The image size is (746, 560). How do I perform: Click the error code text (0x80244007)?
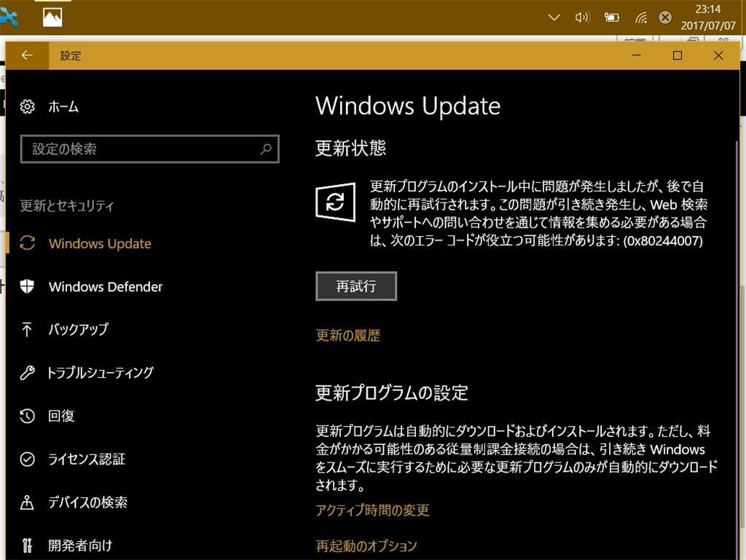click(x=663, y=240)
